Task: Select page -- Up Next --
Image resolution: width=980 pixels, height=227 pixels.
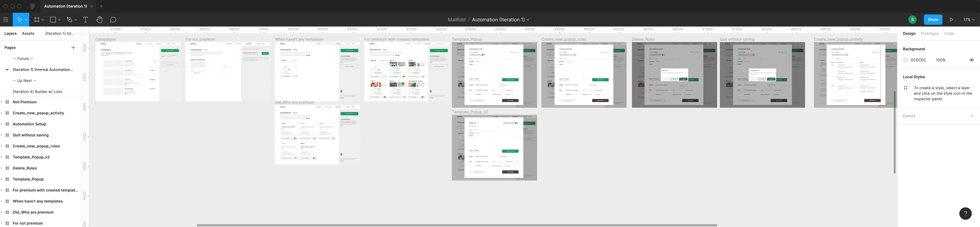Action: pos(24,81)
